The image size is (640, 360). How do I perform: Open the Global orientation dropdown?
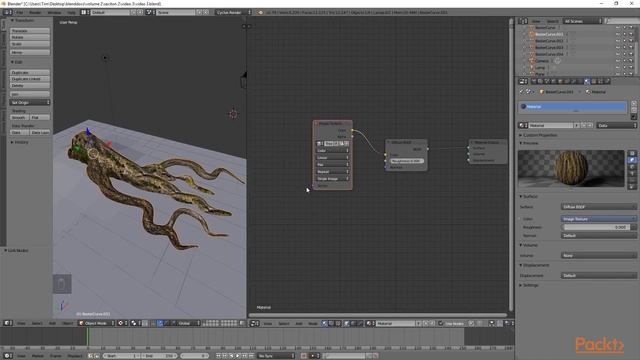[x=189, y=323]
